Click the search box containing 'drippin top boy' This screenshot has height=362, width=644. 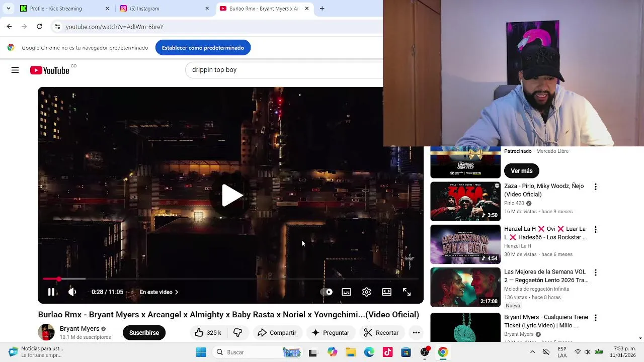[x=285, y=70]
